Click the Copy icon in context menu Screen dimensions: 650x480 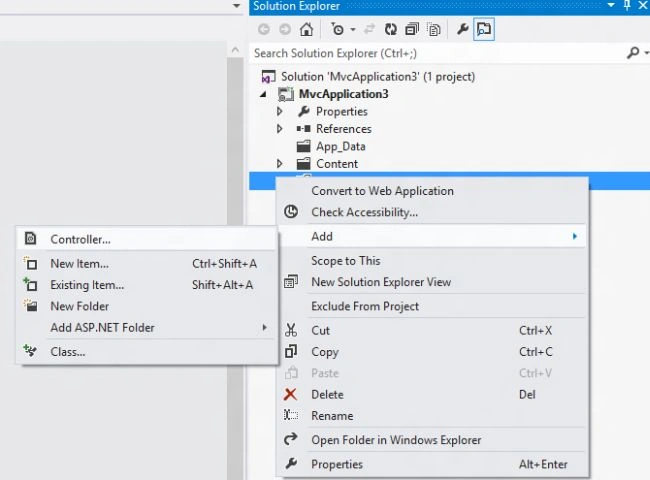(x=291, y=351)
